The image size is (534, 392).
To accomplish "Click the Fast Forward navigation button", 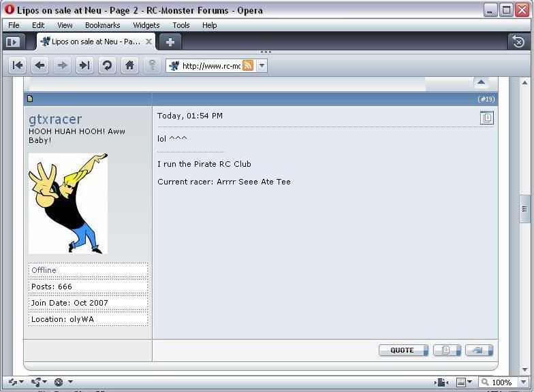I will [84, 65].
